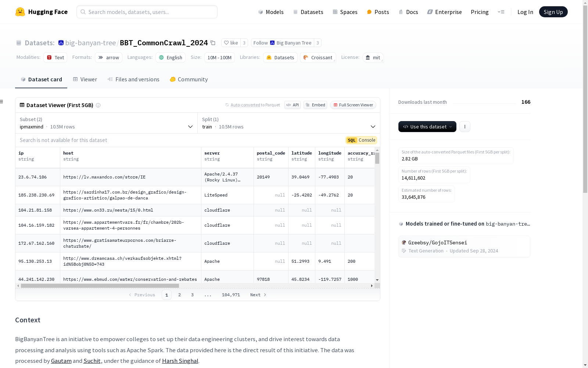Viewport: 588px width, 368px height.
Task: Click the big-banyan-tree organization avatar icon
Action: click(61, 43)
